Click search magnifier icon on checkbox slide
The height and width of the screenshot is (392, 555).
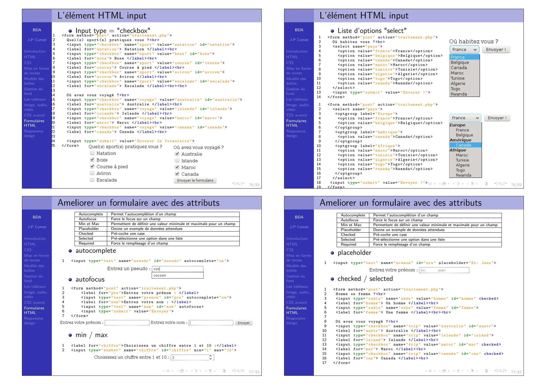(x=238, y=184)
